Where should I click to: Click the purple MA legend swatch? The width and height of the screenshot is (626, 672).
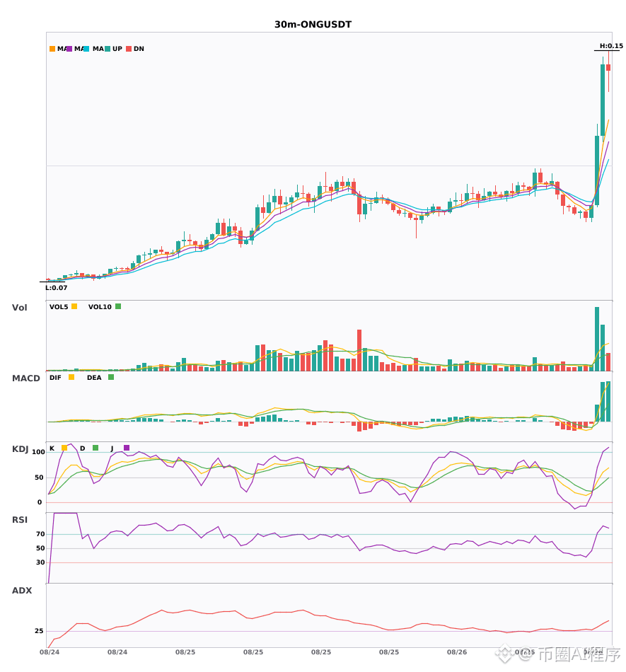[69, 49]
